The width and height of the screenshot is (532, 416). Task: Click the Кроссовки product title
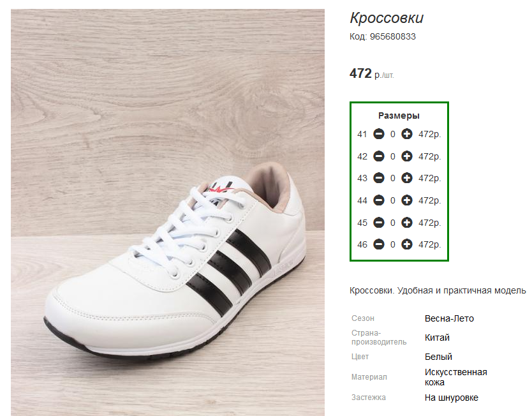387,18
